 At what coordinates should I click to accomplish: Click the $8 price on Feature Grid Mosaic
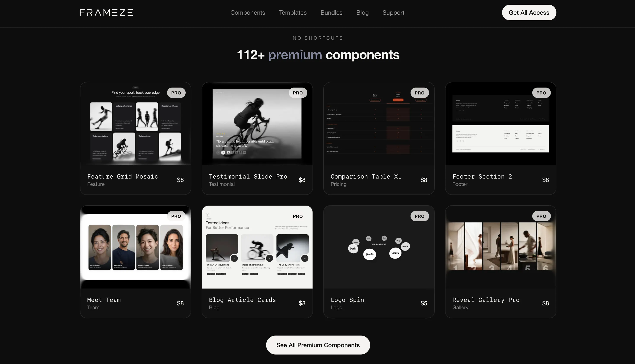coord(180,180)
